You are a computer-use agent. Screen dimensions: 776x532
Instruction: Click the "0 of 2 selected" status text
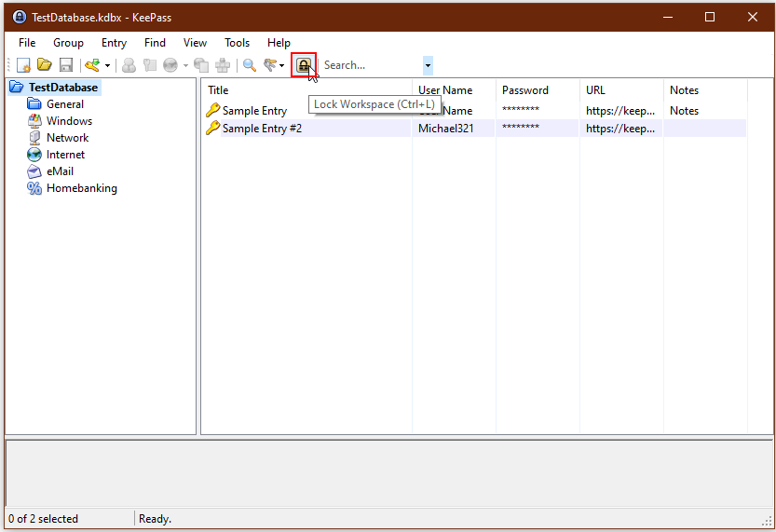click(43, 519)
